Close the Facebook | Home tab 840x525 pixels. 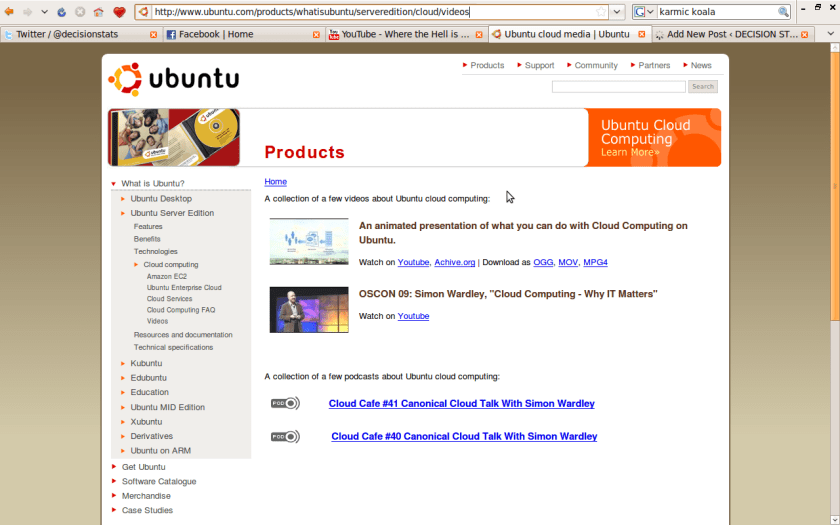tap(316, 34)
